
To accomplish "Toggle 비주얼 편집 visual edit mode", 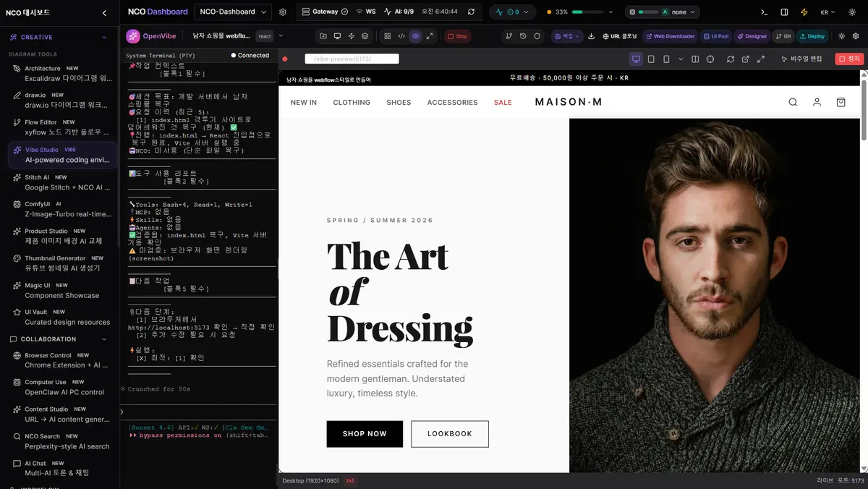I will pyautogui.click(x=802, y=59).
